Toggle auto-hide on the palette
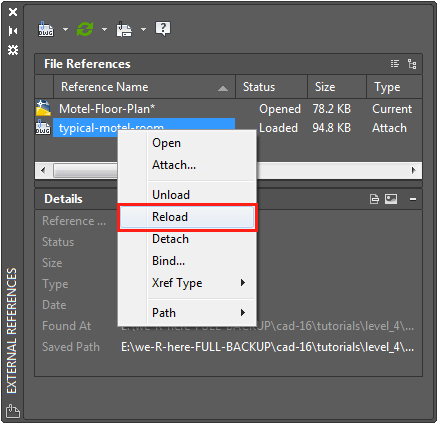Screen dimensions: 439x424 coord(13,31)
